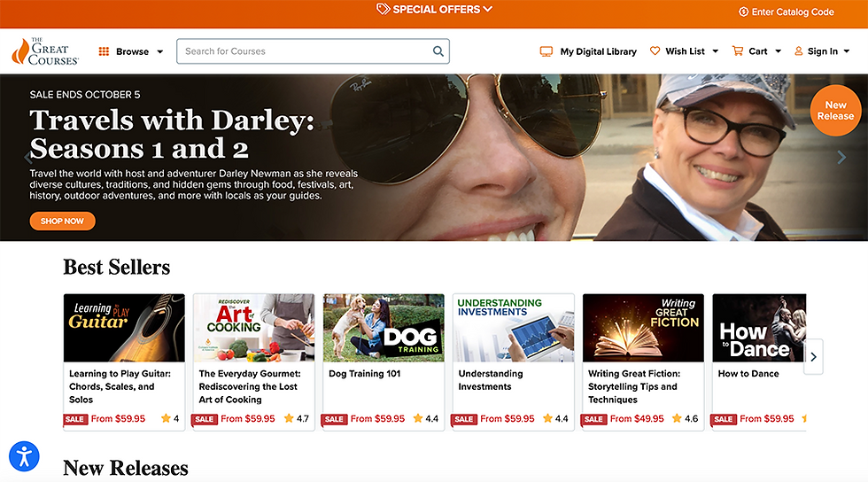The image size is (868, 482).
Task: Expand the Wish List dropdown arrow
Action: 716,51
